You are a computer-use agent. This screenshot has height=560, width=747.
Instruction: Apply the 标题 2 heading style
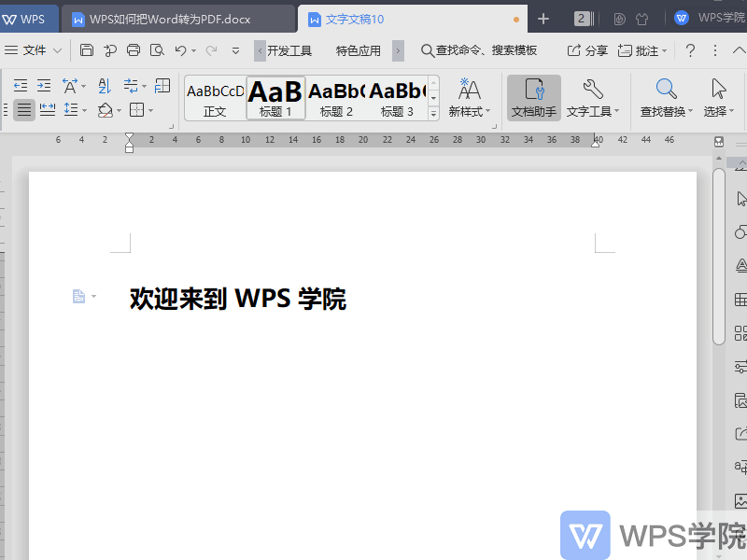(x=334, y=97)
